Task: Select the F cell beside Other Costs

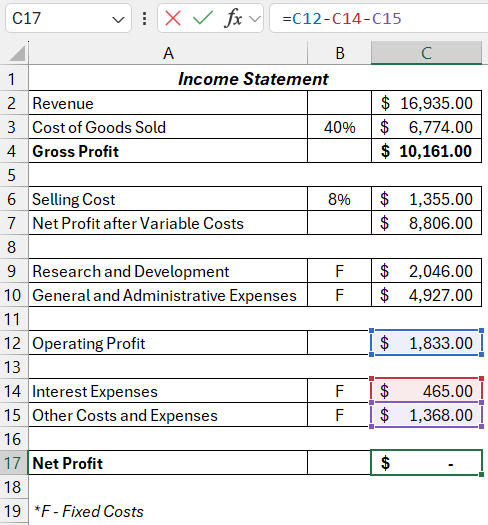Action: pos(339,415)
